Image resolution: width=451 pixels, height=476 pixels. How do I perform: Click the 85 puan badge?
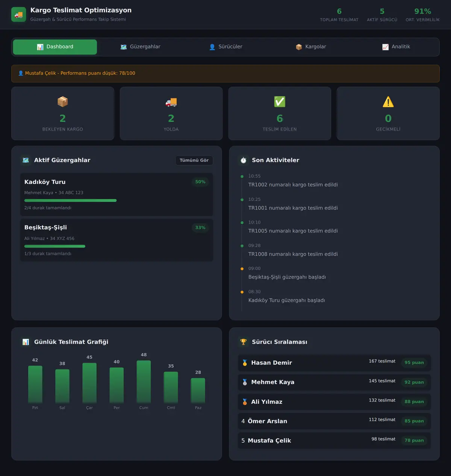(x=414, y=421)
